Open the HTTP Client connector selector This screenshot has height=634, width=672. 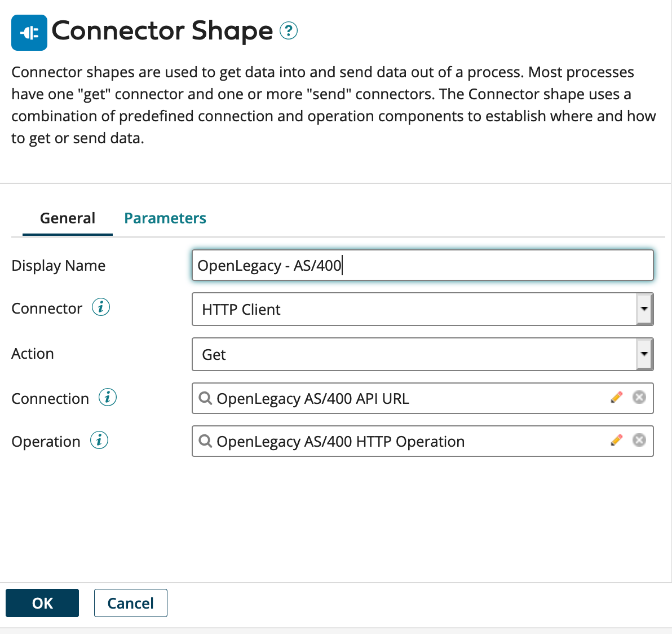(395, 309)
